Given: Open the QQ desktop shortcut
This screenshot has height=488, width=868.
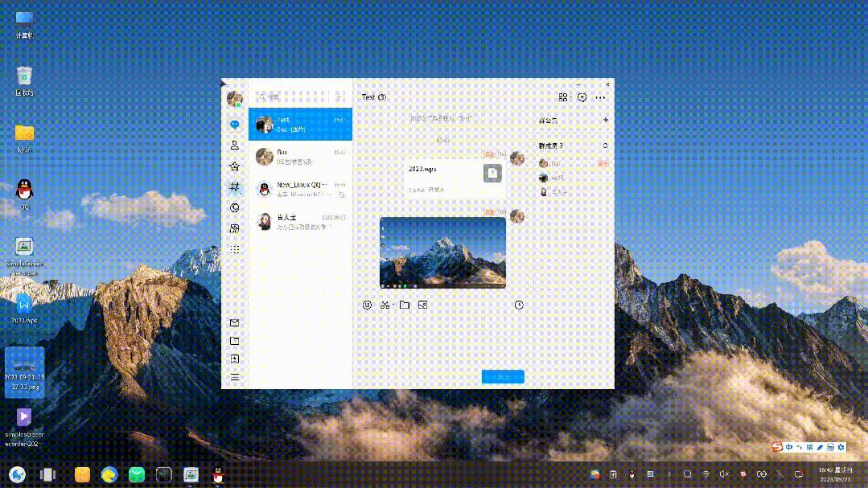Looking at the screenshot, I should (x=24, y=195).
